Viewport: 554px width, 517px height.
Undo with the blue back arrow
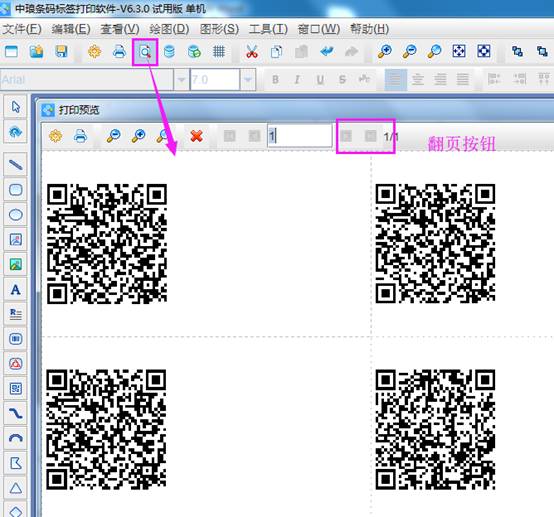[x=326, y=52]
